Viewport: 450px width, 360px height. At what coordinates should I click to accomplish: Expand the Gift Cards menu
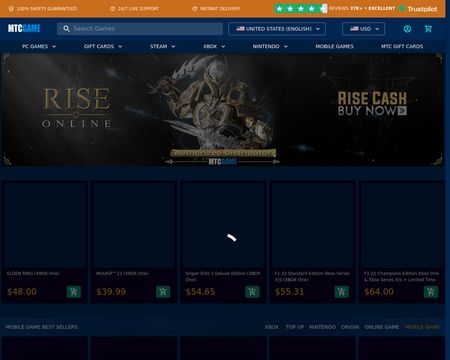coord(103,46)
